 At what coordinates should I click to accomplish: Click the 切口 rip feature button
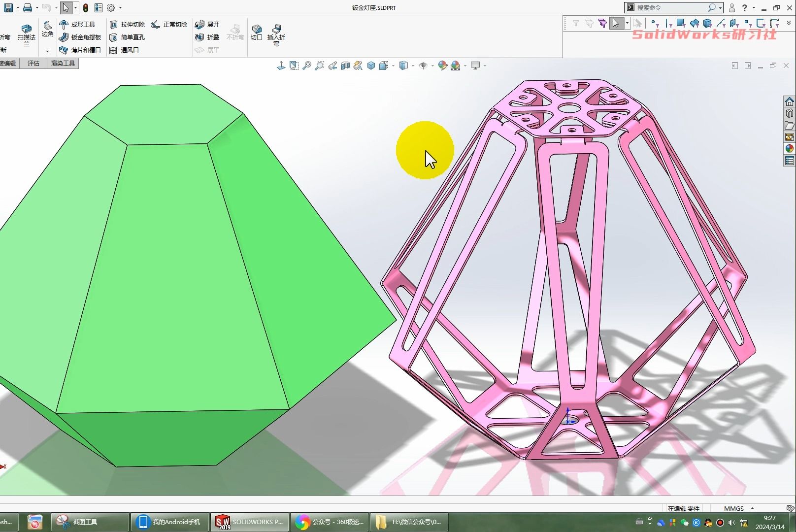pyautogui.click(x=256, y=32)
